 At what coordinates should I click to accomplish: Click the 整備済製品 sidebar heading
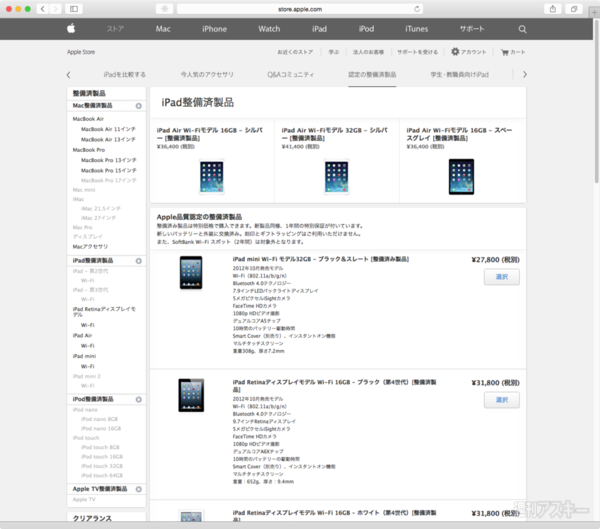[x=89, y=93]
